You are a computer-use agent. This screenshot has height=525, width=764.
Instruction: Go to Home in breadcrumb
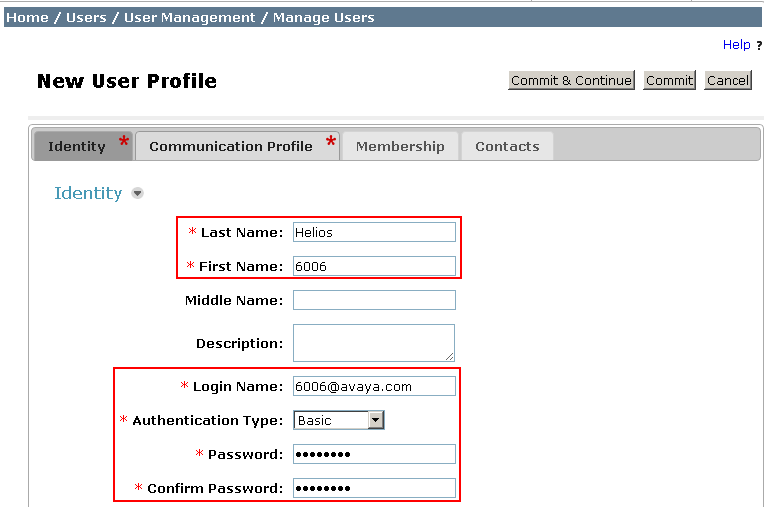point(27,18)
